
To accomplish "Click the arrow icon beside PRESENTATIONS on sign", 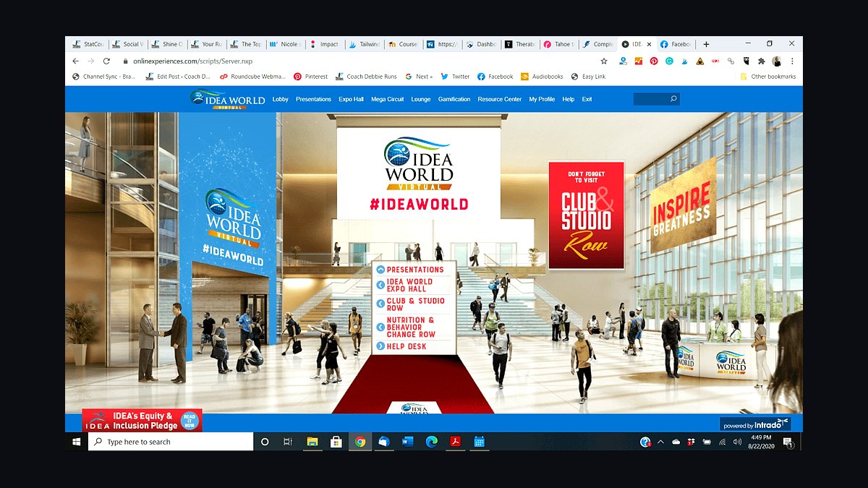I will click(380, 270).
